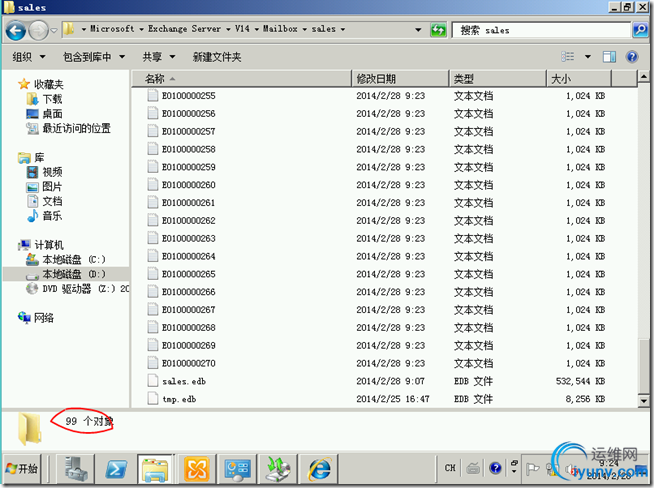
Task: Open the recent pages dropdown by nav arrows
Action: click(x=54, y=30)
